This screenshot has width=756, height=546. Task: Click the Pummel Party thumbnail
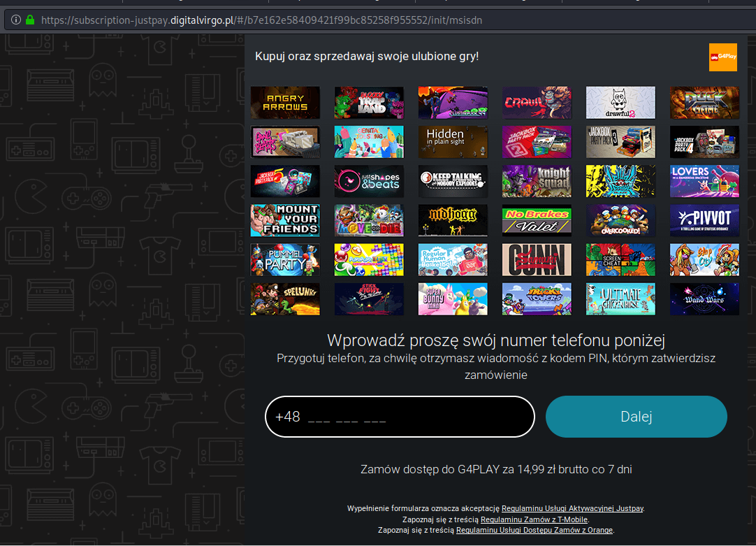point(285,259)
